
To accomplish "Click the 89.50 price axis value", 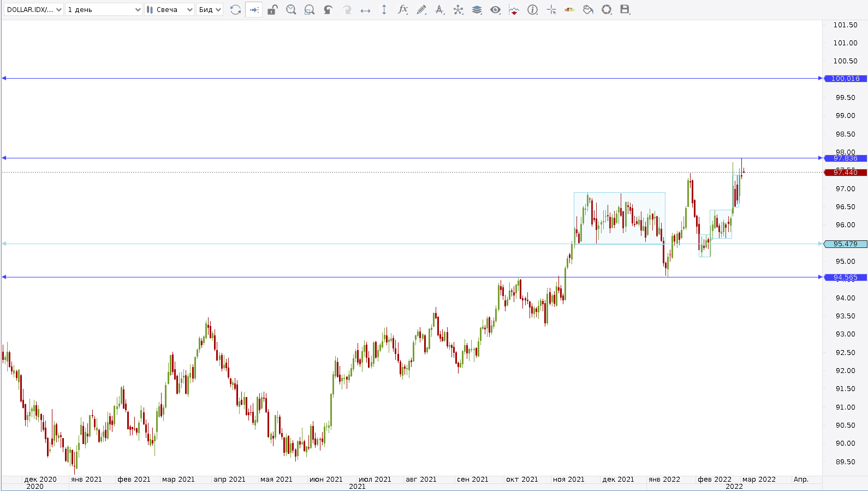I will tap(845, 462).
